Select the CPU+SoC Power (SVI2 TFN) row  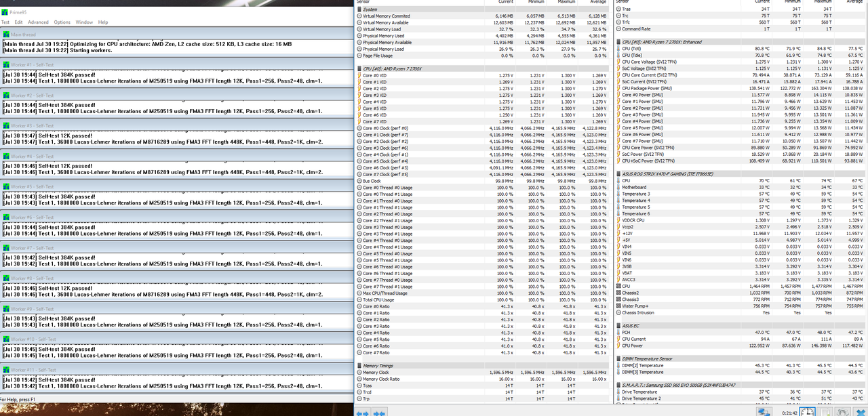[x=741, y=161]
